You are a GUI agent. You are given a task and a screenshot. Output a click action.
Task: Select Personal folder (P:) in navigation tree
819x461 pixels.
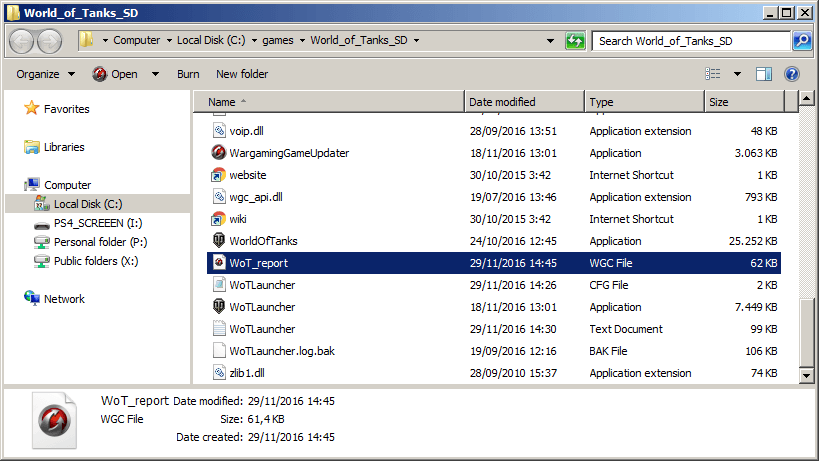(100, 242)
